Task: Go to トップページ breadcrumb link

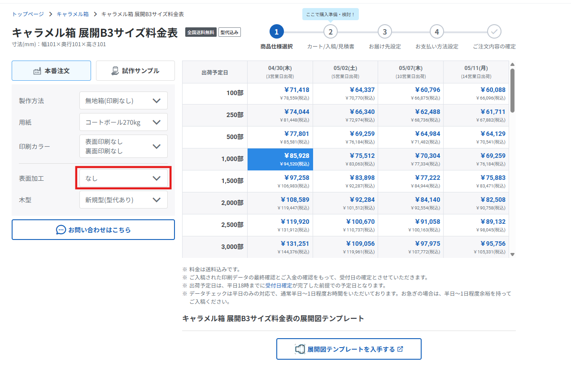Action: pyautogui.click(x=28, y=14)
